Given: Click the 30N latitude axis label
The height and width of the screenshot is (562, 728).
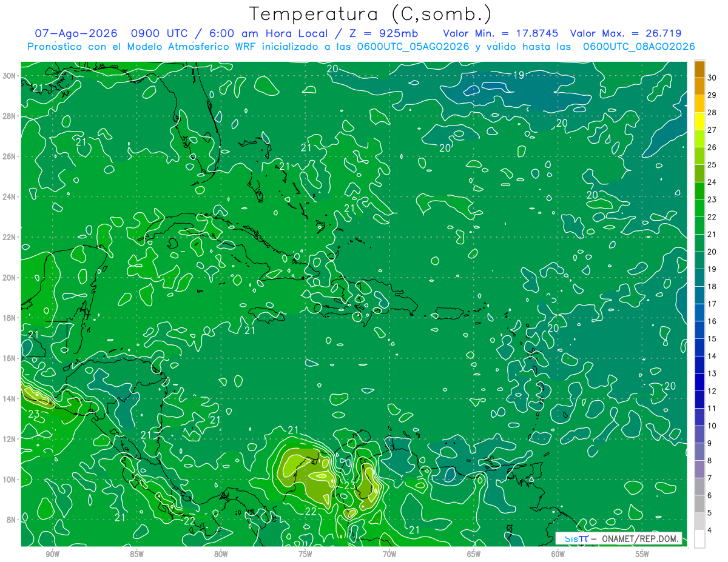Looking at the screenshot, I should tap(9, 75).
